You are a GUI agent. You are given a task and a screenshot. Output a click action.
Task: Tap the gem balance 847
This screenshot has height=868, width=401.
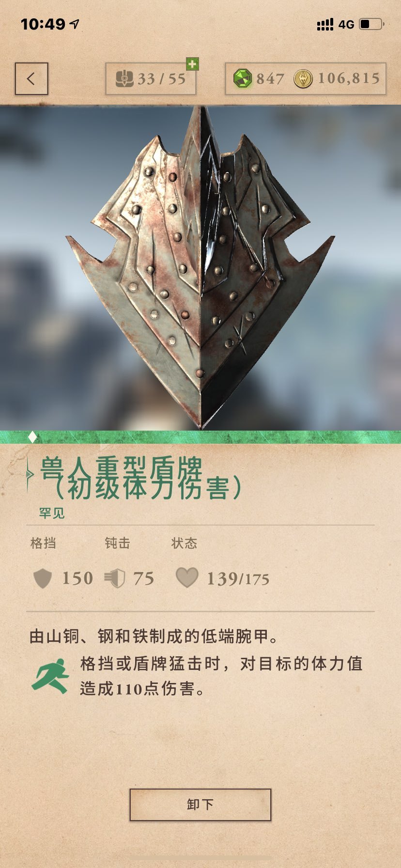pos(270,78)
